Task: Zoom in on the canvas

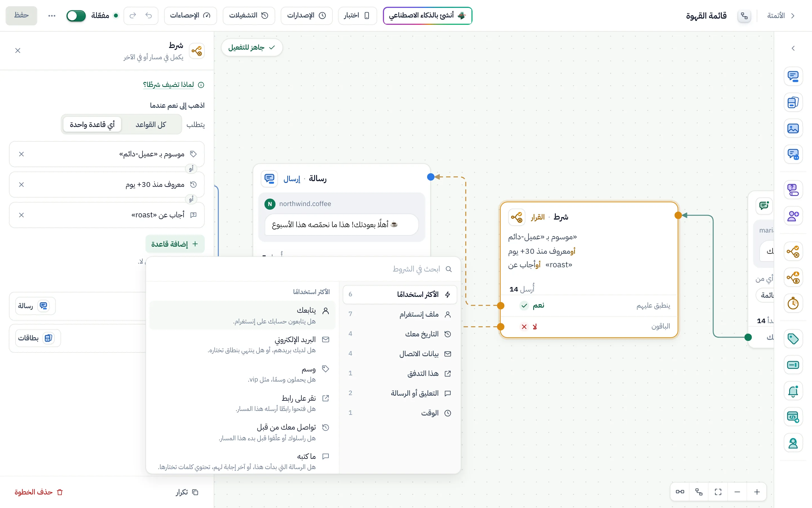Action: pyautogui.click(x=757, y=492)
